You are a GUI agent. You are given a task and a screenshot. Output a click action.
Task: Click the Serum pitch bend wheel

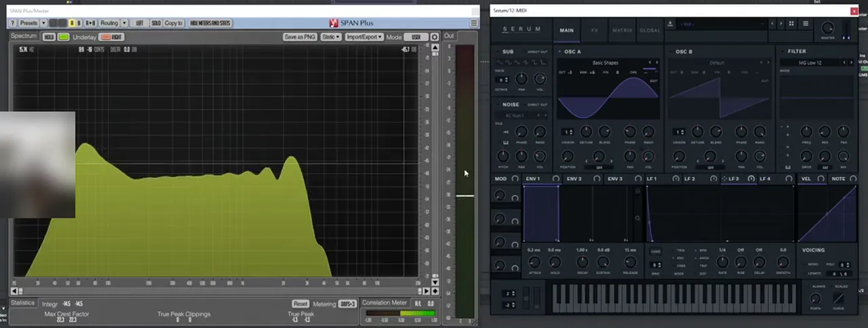pyautogui.click(x=527, y=298)
